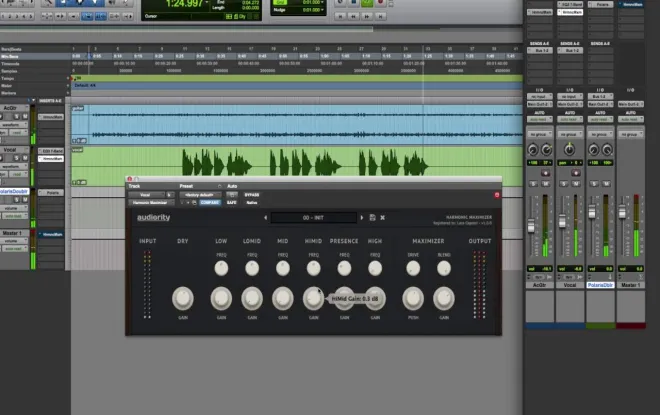Screen dimensions: 660x415
Task: Solo the Vocal channel in mixer
Action: (x=564, y=184)
